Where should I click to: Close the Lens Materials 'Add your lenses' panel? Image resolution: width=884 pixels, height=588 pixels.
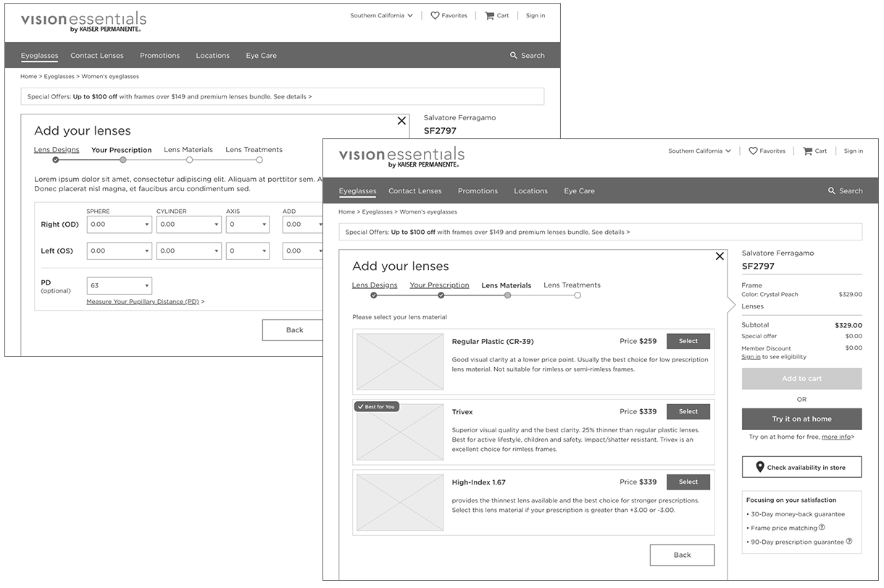tap(720, 256)
